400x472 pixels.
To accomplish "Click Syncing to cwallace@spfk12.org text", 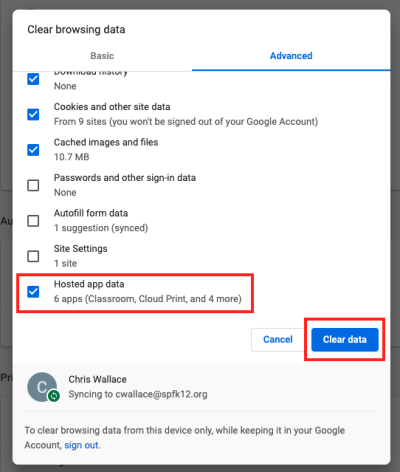I will pos(138,394).
